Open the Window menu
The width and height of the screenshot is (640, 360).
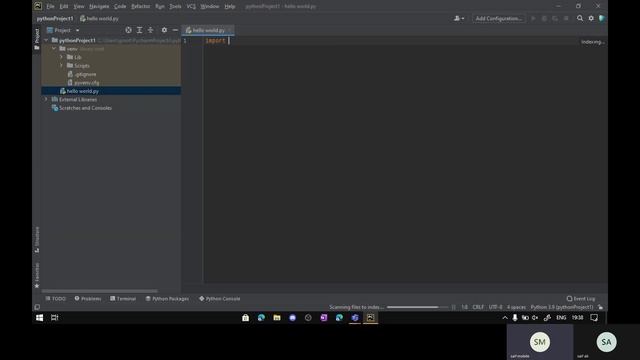(210, 6)
